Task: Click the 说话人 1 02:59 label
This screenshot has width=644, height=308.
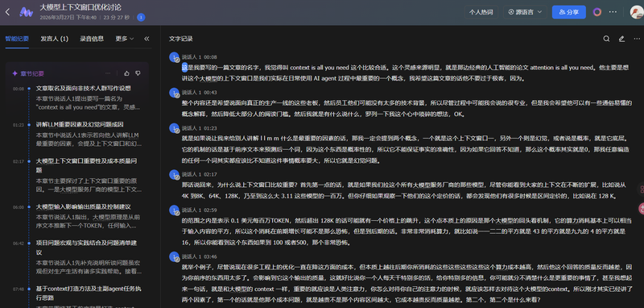Action: tap(199, 210)
